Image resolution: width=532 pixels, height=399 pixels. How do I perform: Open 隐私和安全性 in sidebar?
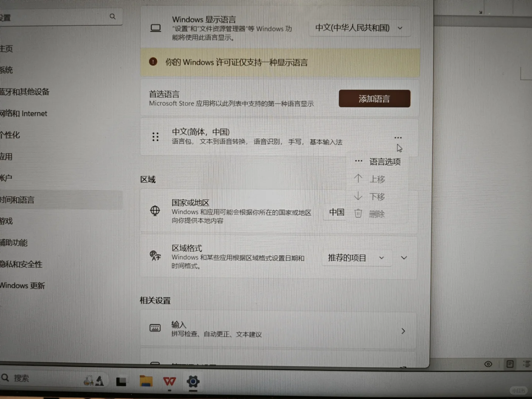click(x=21, y=264)
